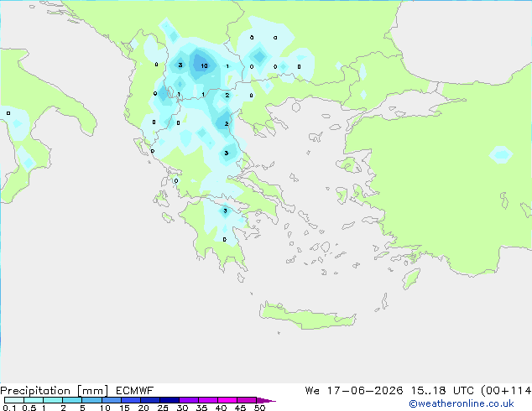This screenshot has height=411, width=532.
Task: Click the 20–25 mm dark blue swatch
Action: coord(149,400)
